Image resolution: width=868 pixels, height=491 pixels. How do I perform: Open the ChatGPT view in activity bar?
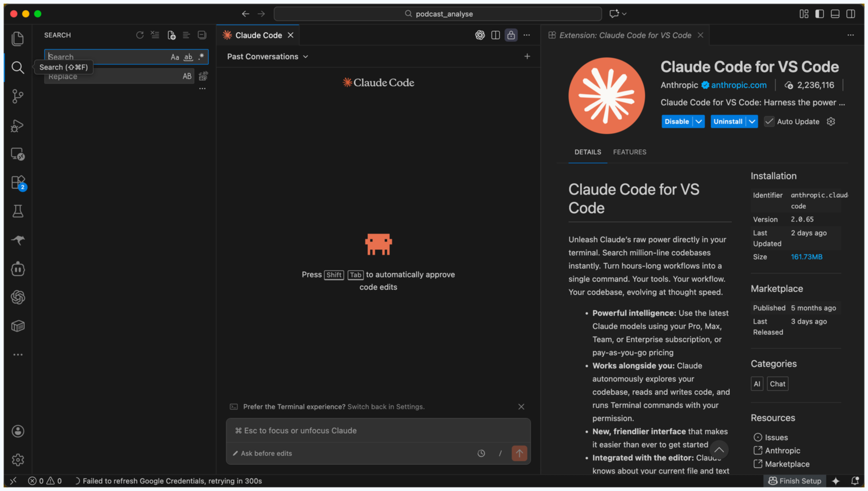[x=18, y=297]
